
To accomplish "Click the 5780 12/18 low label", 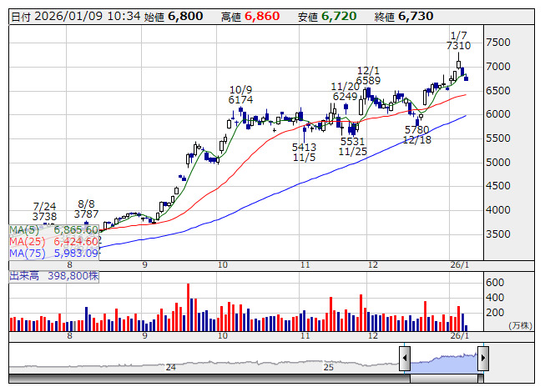I will (416, 135).
